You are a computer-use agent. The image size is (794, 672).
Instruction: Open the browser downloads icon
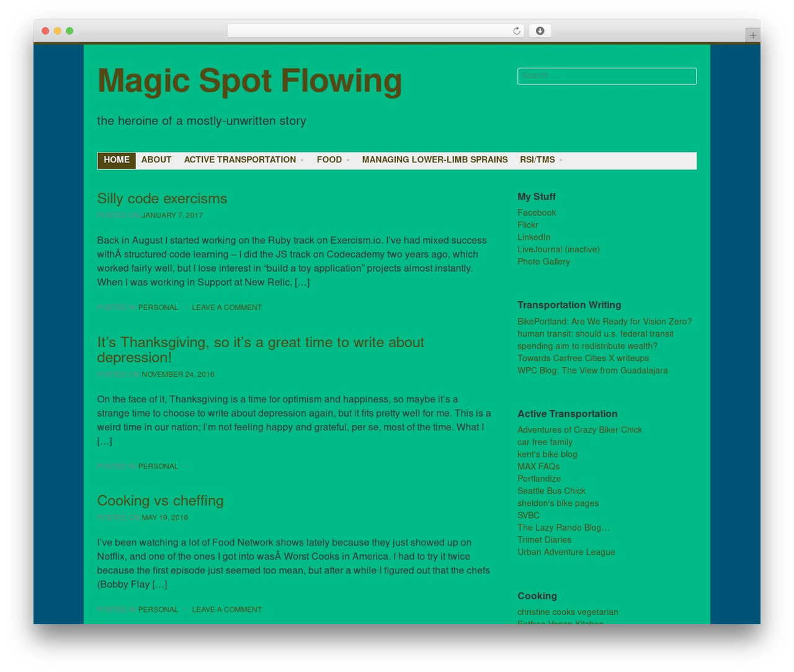click(540, 31)
